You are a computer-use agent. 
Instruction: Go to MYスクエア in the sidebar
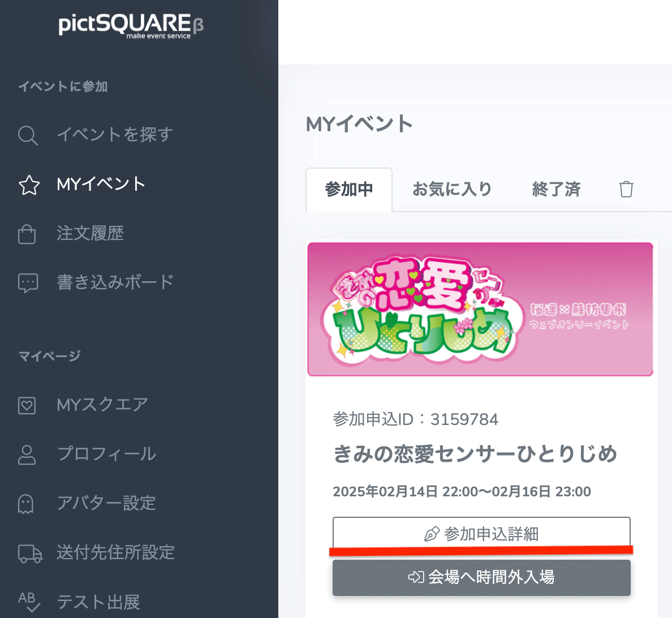[102, 405]
